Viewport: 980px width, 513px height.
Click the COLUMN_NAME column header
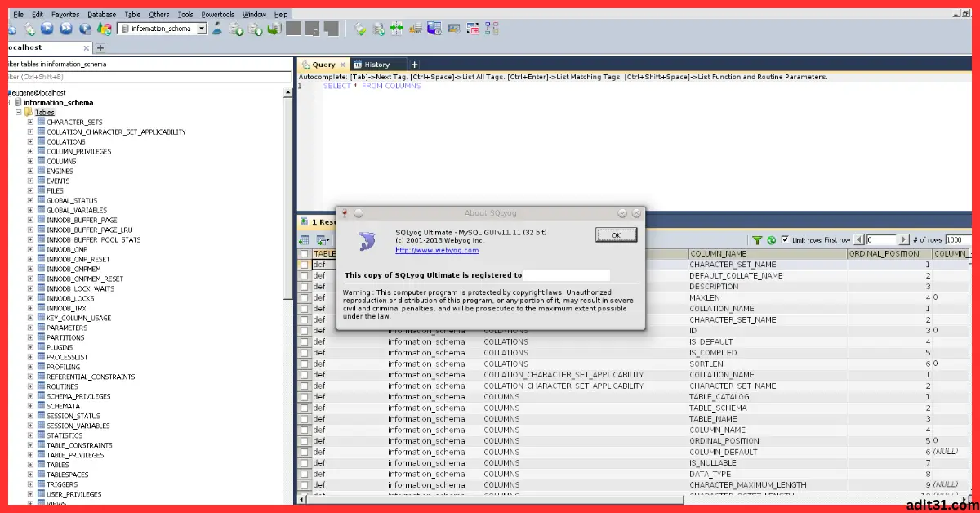click(768, 254)
